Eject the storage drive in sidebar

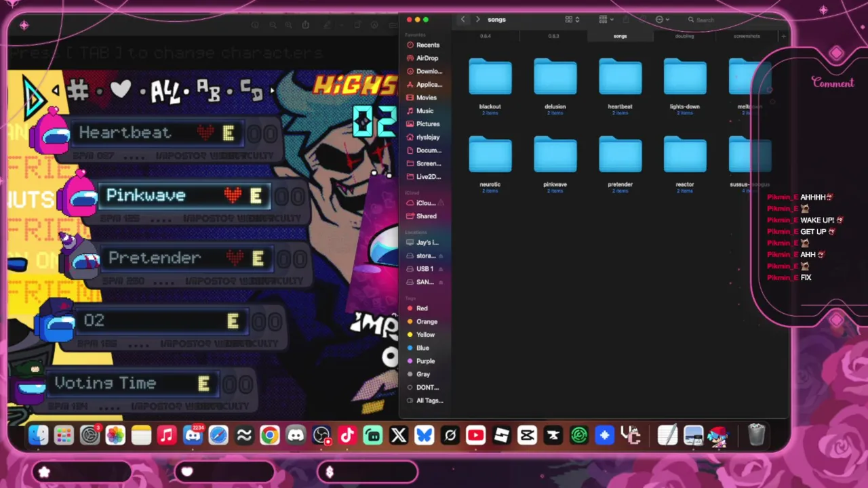coord(441,256)
